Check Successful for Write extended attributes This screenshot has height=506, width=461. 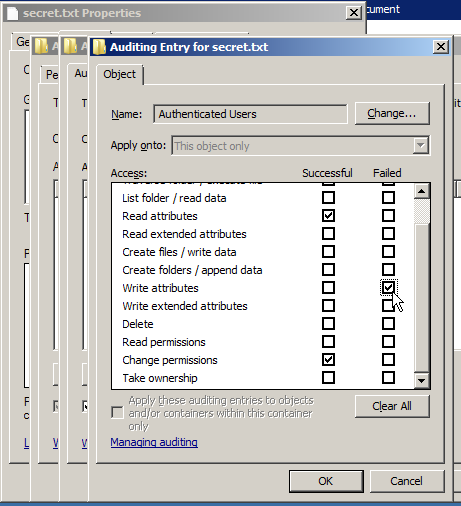328,306
